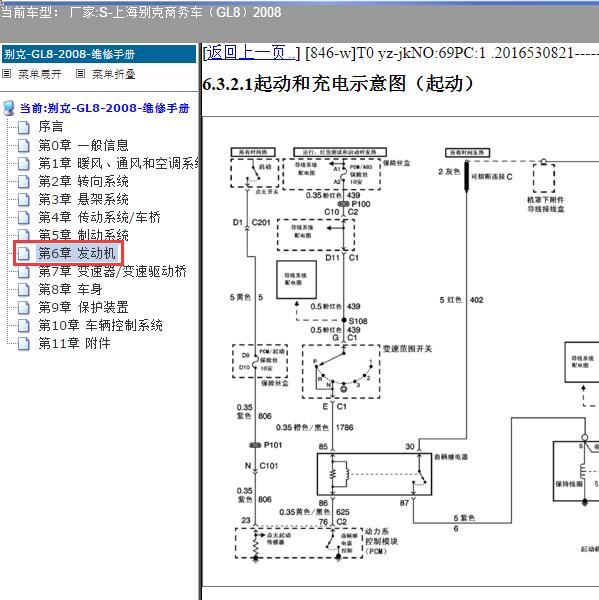Open 第0章 一般信息
599x600 pixels.
(83, 145)
